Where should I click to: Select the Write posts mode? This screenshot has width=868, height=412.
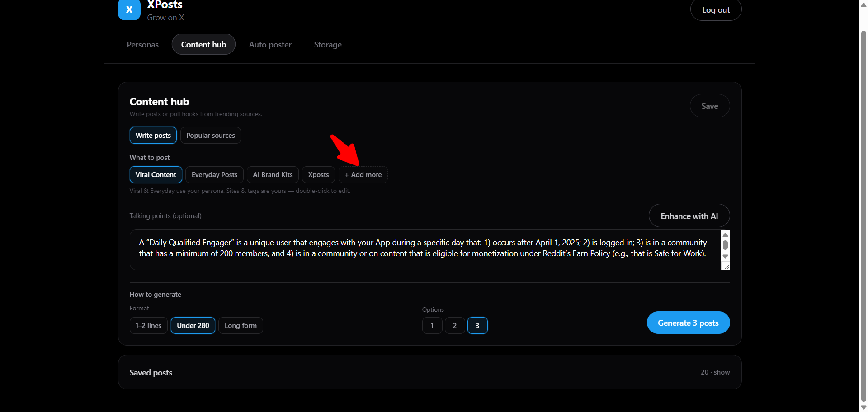(x=153, y=136)
